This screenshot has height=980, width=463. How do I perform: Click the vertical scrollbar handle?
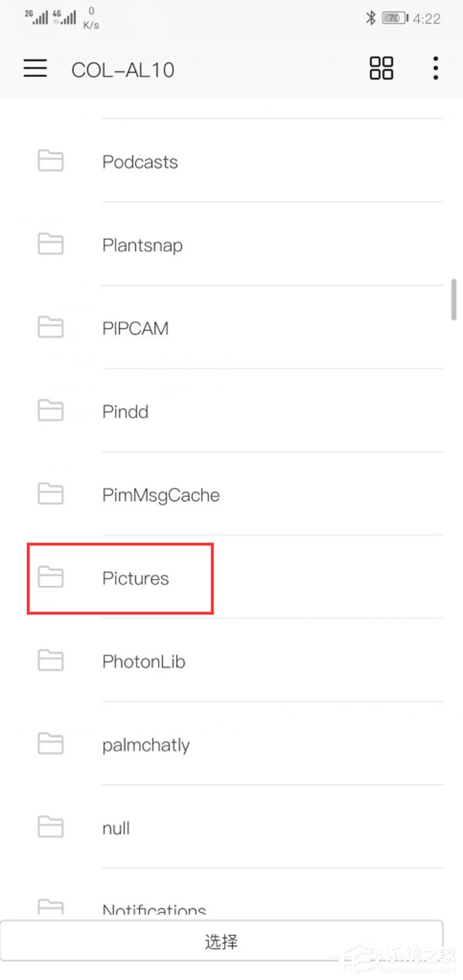pos(455,299)
